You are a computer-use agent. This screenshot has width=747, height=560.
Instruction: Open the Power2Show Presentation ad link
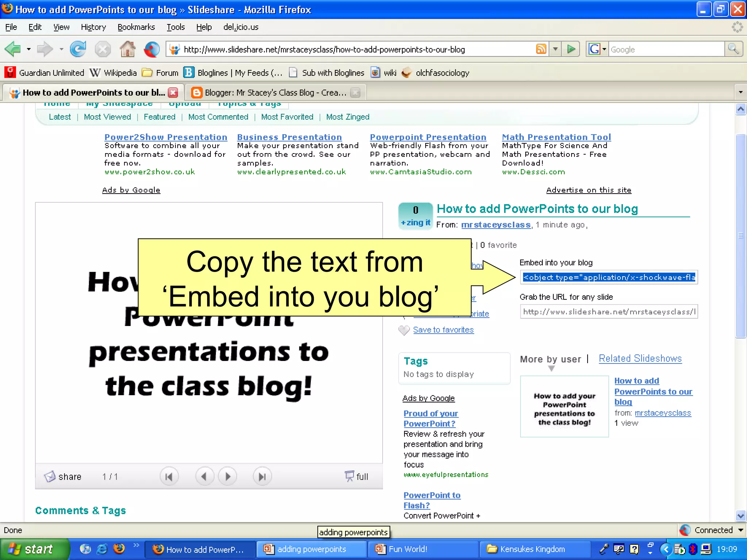pyautogui.click(x=166, y=137)
